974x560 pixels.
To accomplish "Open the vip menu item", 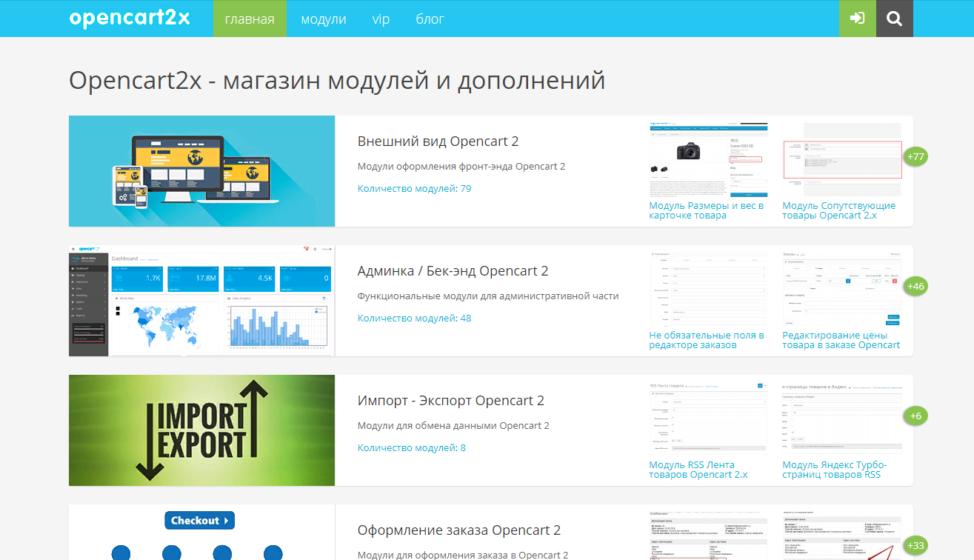I will [381, 19].
